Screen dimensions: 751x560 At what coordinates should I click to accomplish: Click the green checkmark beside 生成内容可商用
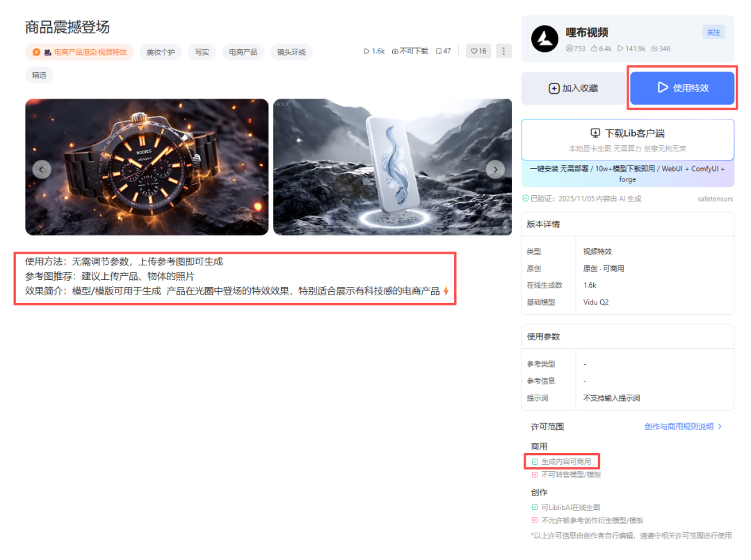[535, 461]
